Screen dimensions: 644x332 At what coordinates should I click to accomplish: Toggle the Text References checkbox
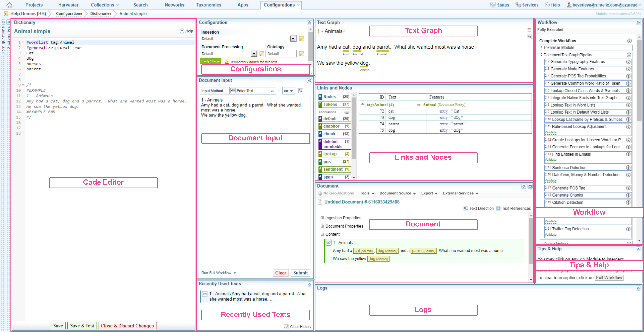498,208
